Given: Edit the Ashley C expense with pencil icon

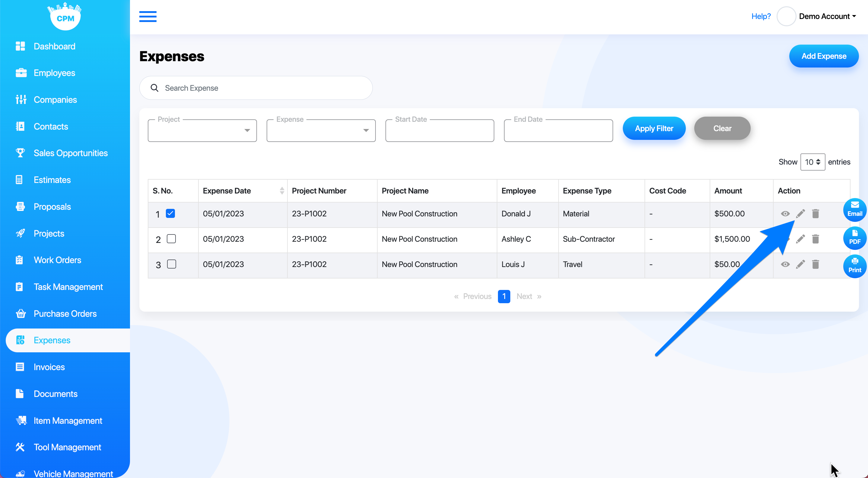Looking at the screenshot, I should pyautogui.click(x=800, y=239).
